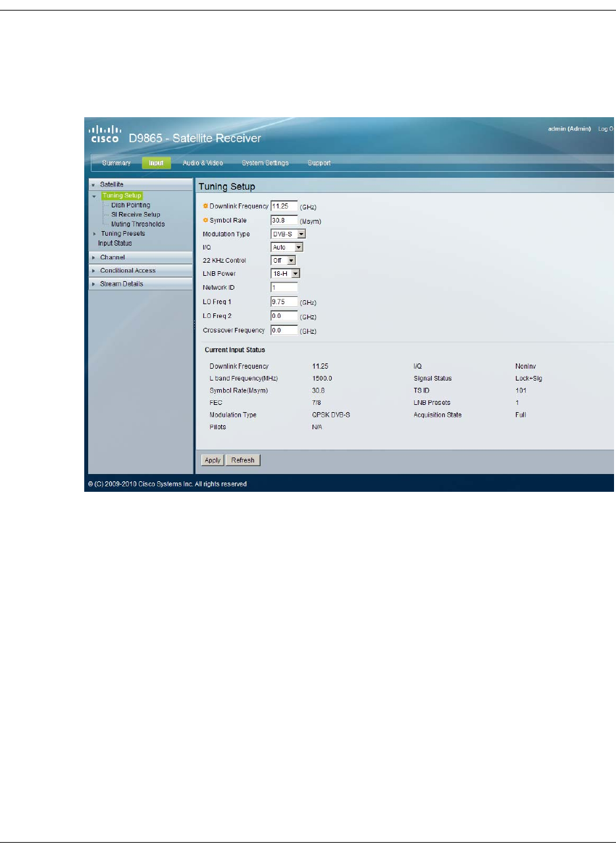
Task: Open SI Receive Setup page
Action: [135, 215]
